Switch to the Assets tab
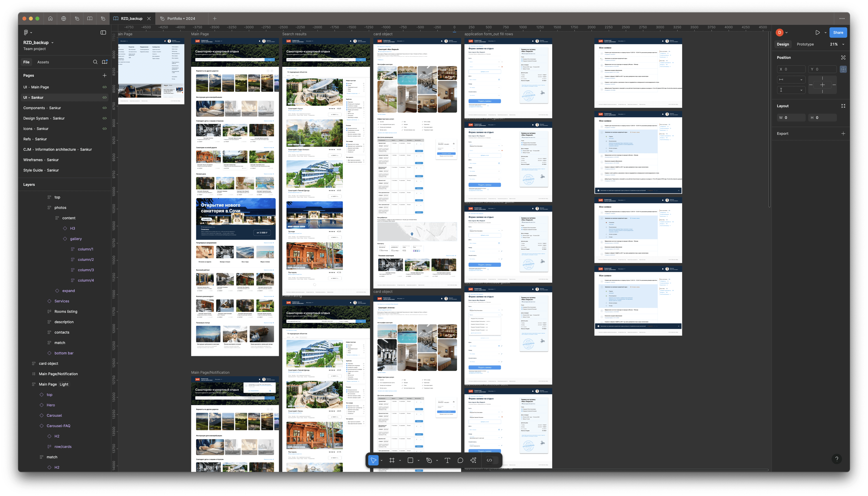 click(43, 62)
